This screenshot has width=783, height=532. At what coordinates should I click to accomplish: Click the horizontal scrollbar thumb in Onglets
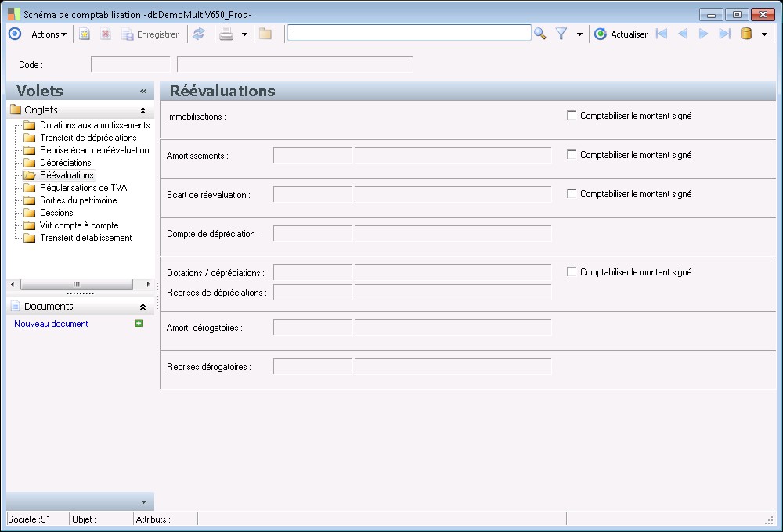click(x=77, y=284)
